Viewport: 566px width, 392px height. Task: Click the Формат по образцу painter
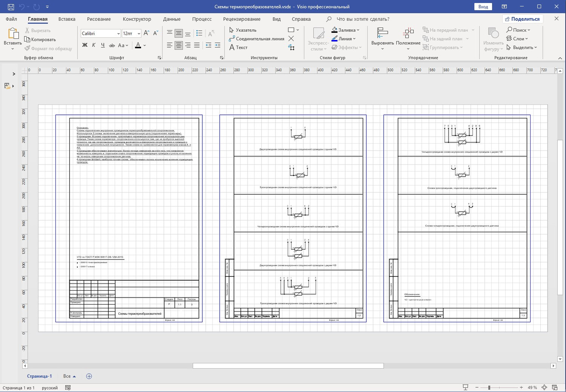(x=48, y=48)
